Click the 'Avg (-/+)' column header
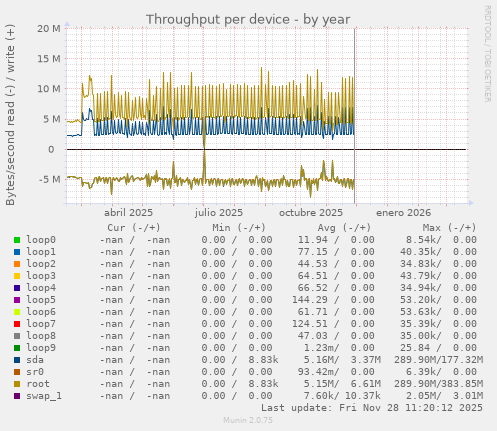 click(344, 228)
